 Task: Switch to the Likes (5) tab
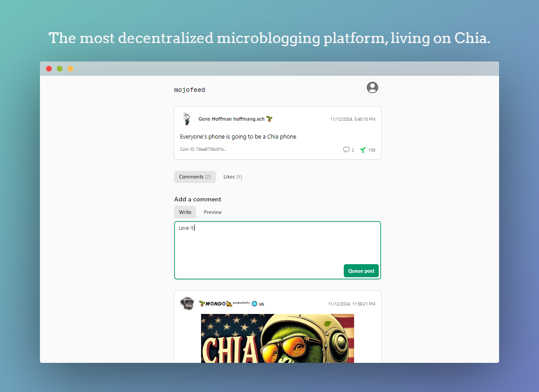click(233, 177)
